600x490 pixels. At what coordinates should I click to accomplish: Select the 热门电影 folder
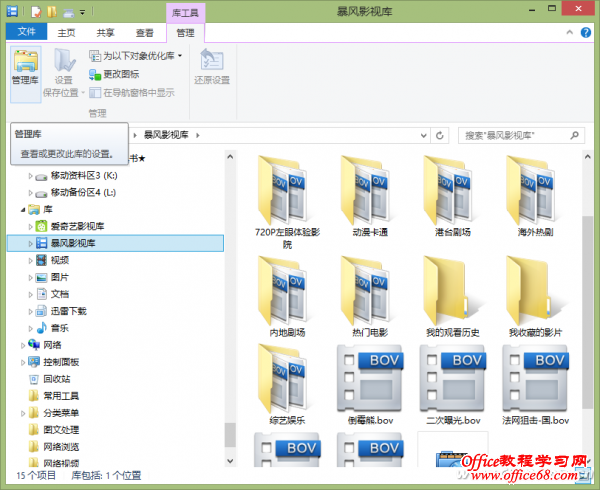point(370,297)
